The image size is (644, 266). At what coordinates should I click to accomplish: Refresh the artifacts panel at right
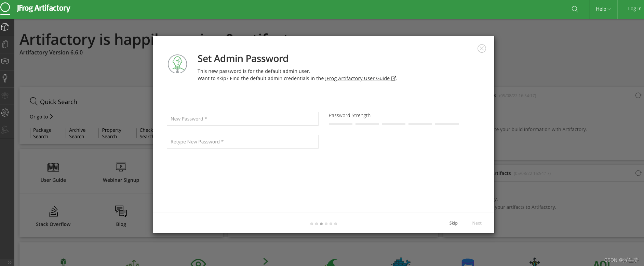638,173
